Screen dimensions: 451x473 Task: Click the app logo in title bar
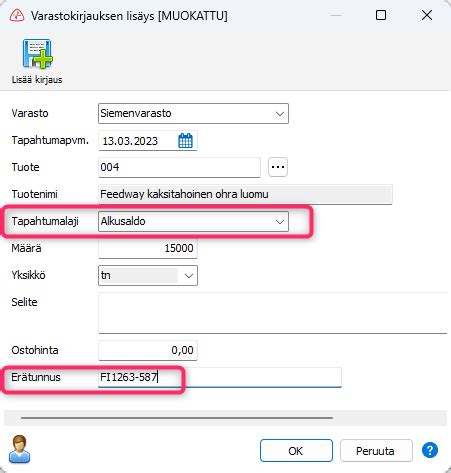(x=17, y=15)
